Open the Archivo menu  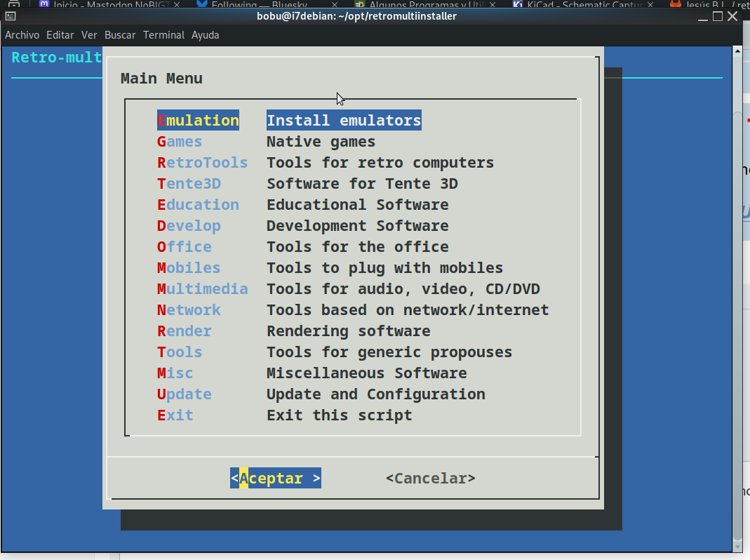[22, 35]
